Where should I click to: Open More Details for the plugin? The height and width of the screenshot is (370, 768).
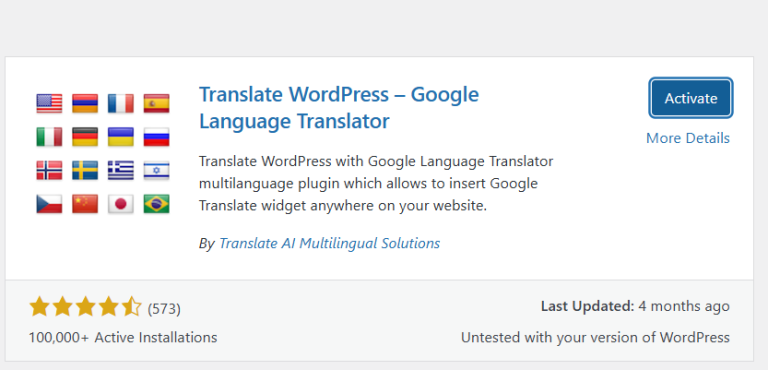click(x=688, y=138)
